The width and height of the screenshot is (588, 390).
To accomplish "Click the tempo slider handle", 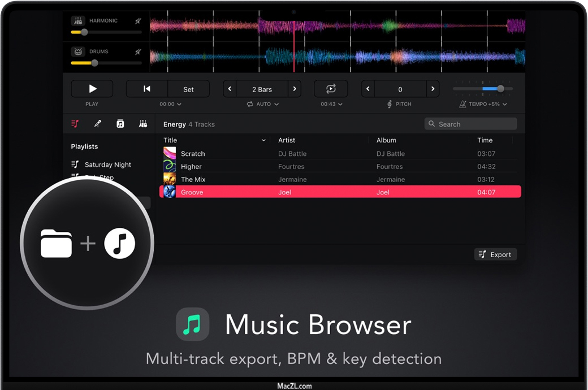I will click(x=500, y=89).
